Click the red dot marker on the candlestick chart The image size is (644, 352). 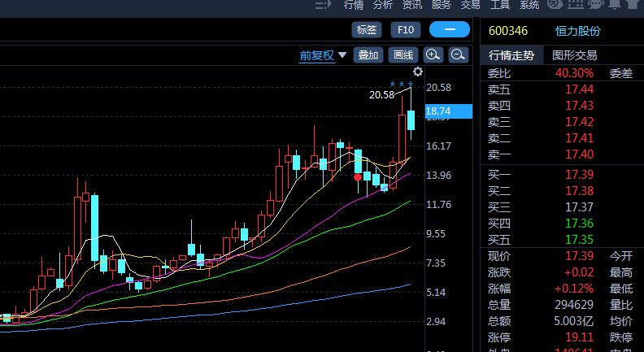(x=358, y=176)
